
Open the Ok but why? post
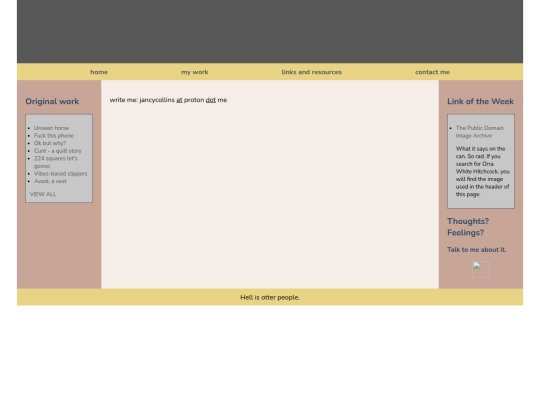pos(50,143)
